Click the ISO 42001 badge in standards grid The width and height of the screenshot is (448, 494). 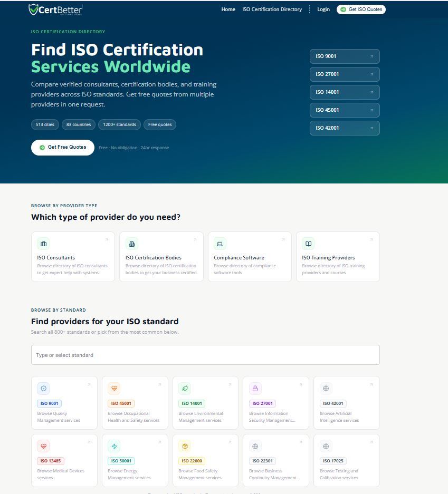coord(333,403)
